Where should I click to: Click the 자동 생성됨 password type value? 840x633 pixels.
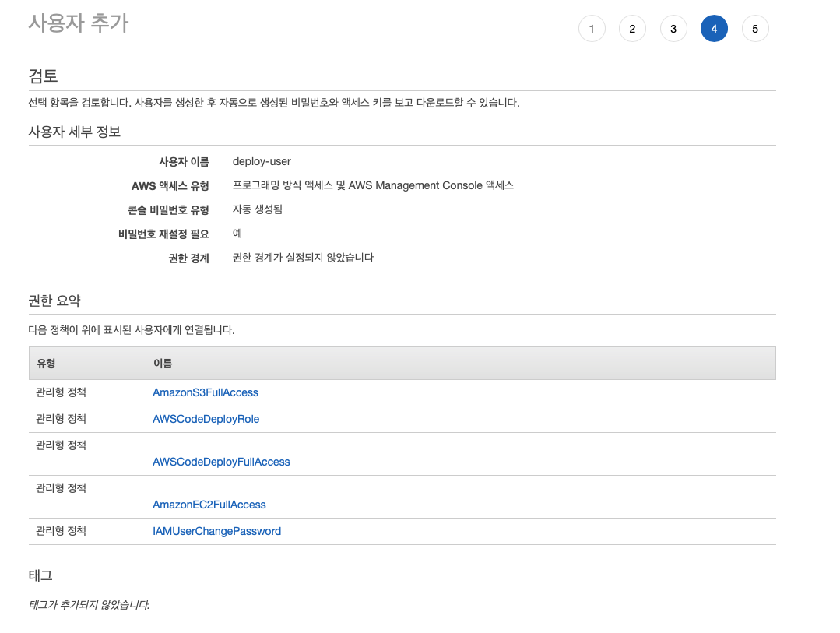(x=257, y=209)
